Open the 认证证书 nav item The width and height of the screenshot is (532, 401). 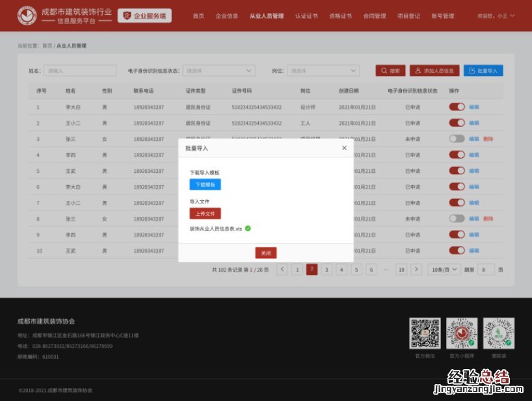click(x=306, y=16)
